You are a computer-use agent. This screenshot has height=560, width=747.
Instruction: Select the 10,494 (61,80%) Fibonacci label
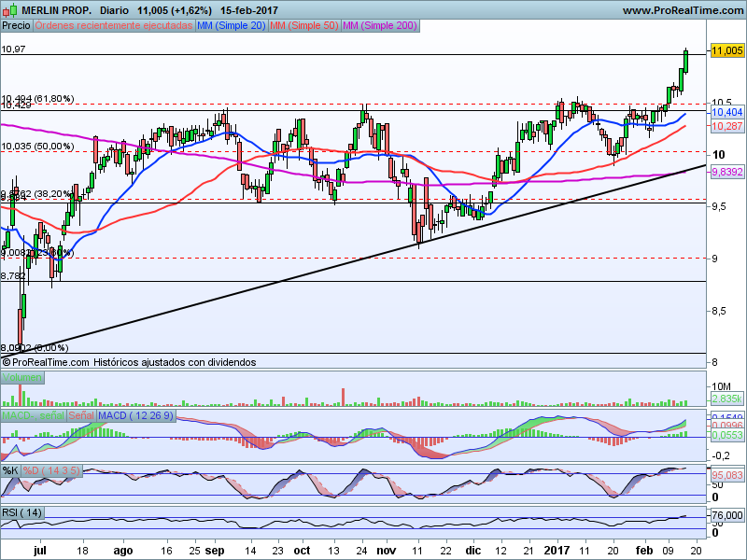[37, 99]
